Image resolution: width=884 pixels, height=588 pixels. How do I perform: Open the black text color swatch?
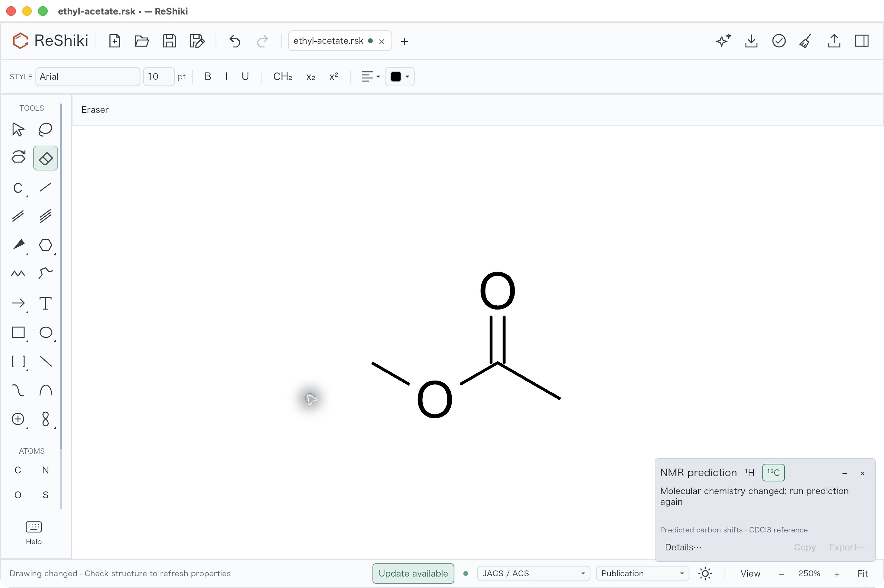point(400,77)
